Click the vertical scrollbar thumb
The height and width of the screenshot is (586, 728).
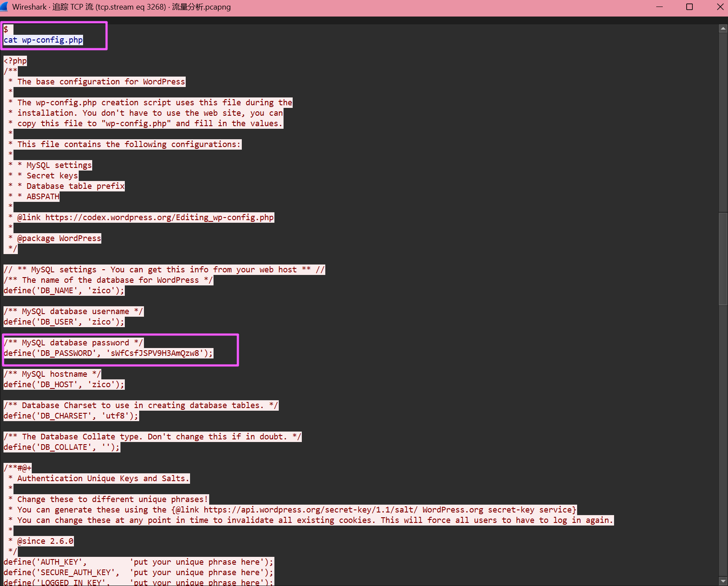point(723,259)
